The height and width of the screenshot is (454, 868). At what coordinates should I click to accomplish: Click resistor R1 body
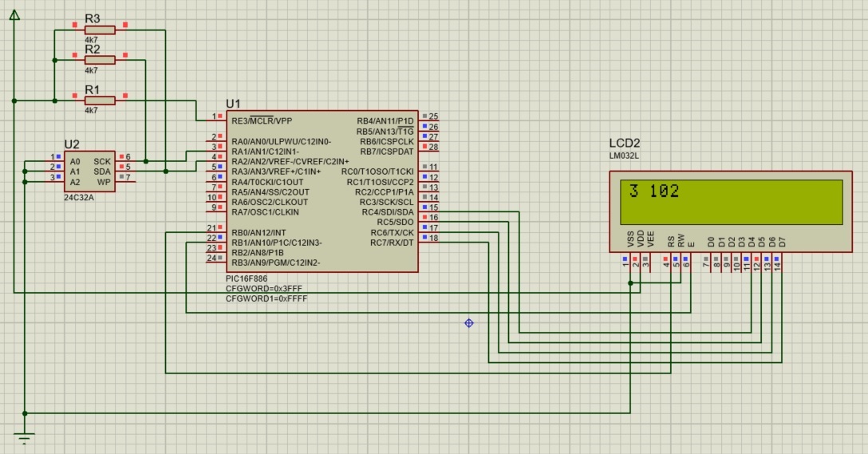pos(100,101)
